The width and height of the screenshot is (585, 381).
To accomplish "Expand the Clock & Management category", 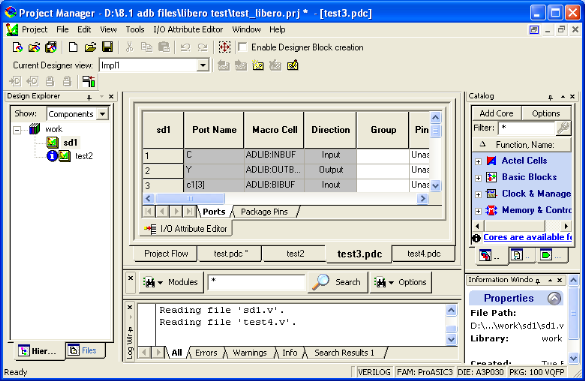I will point(478,194).
